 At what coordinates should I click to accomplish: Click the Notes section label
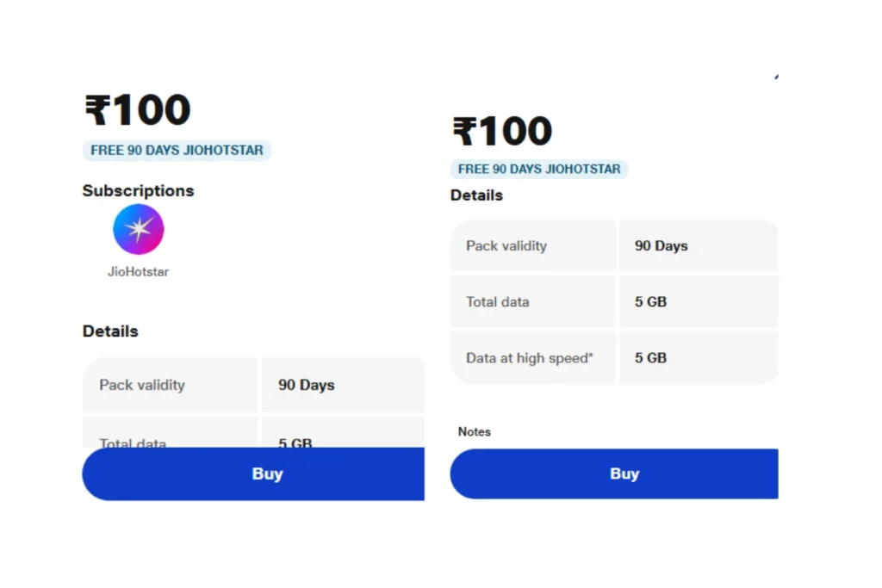click(x=475, y=431)
